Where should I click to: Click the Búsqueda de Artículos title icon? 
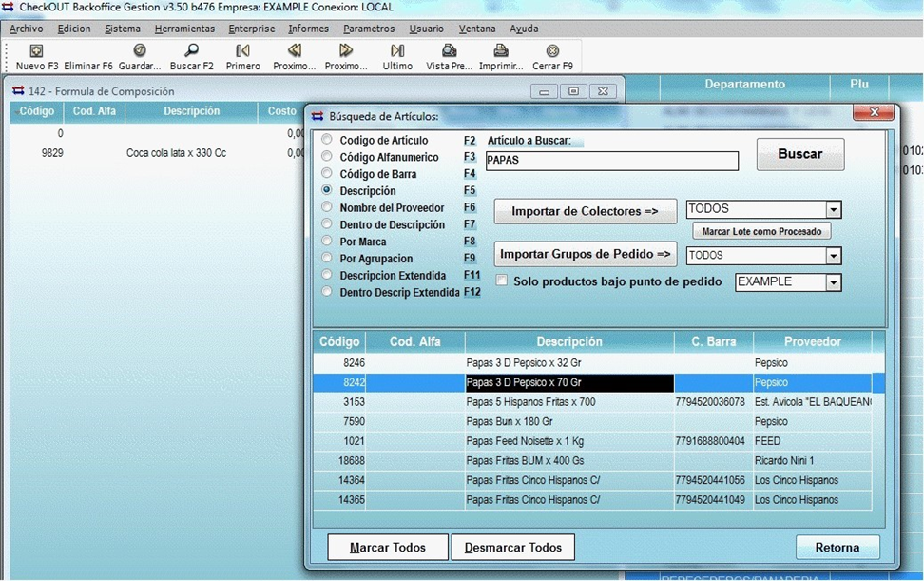click(x=318, y=116)
